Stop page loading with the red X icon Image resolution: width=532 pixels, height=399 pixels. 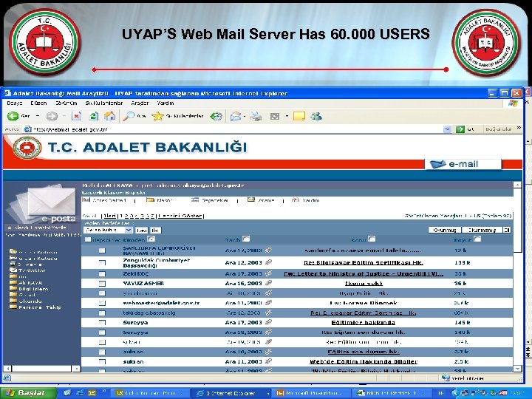click(x=76, y=117)
